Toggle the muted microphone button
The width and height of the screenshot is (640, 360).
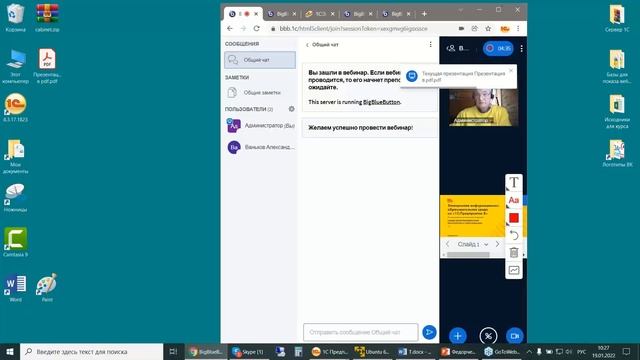[x=488, y=336]
